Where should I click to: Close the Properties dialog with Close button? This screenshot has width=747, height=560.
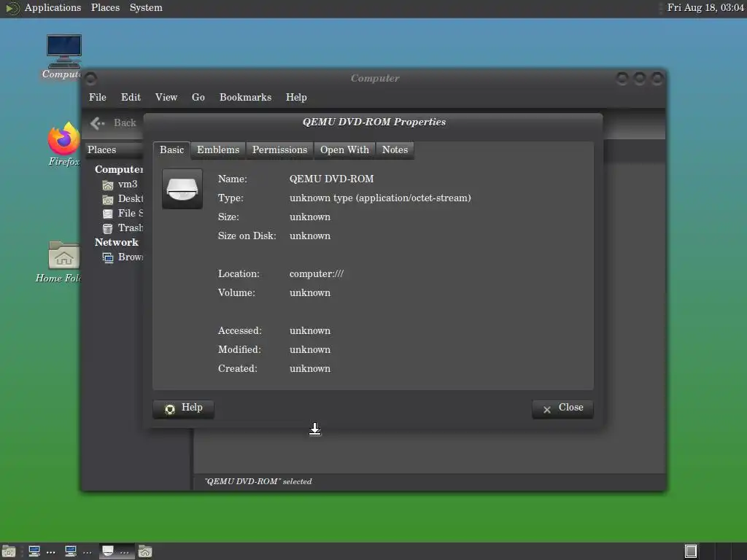(562, 408)
